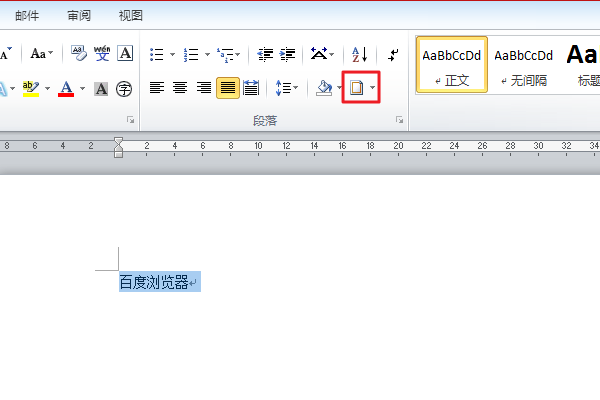Open the 邮件 ribbon tab
The image size is (600, 400).
tap(27, 16)
